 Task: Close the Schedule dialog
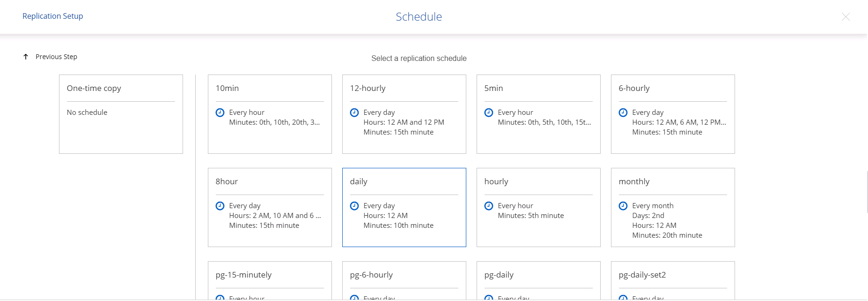[x=846, y=17]
